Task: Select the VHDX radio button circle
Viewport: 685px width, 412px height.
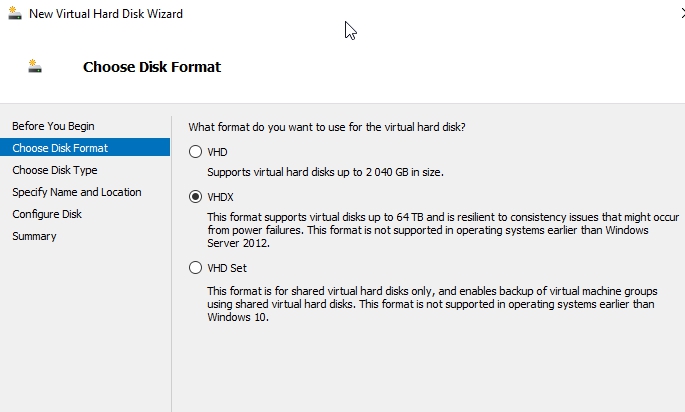Action: (195, 197)
